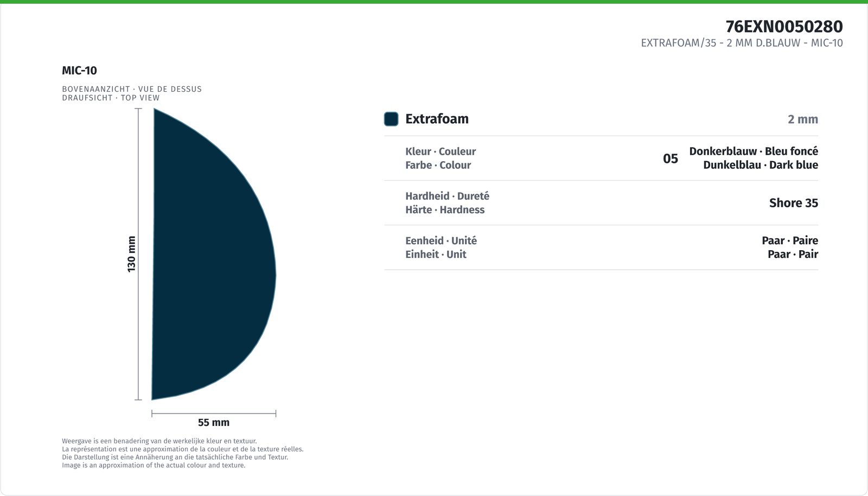Click the Paar · Pair value
The height and width of the screenshot is (496, 868).
coord(793,254)
